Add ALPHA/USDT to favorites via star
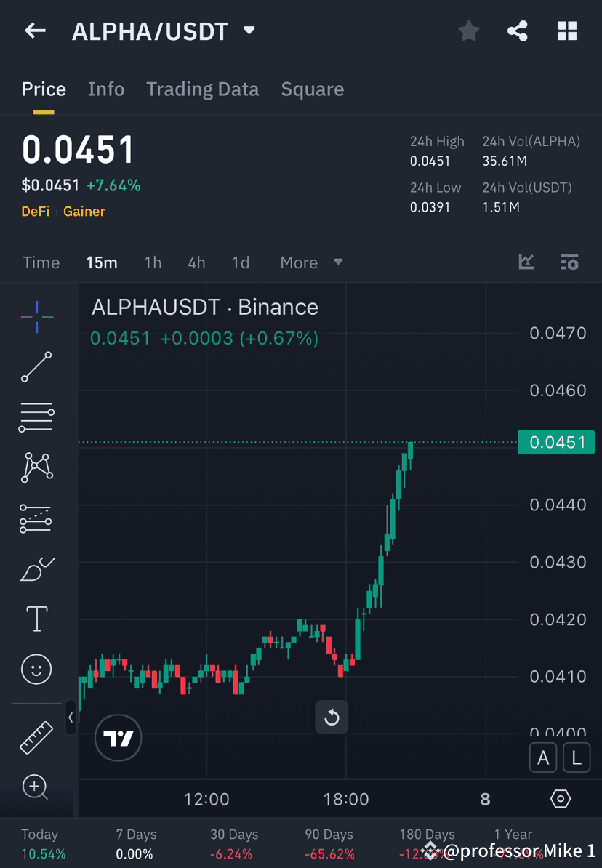 (468, 31)
